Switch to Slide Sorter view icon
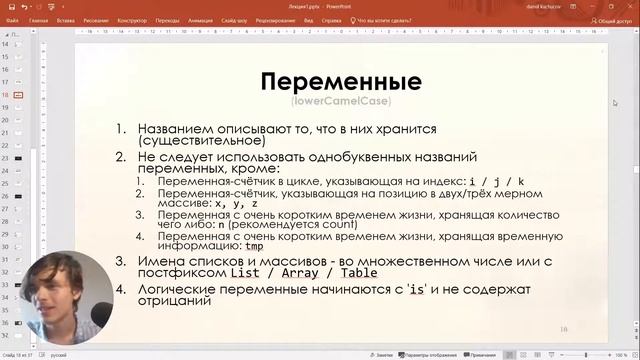Viewport: 640px width, 360px height. pos(523,355)
